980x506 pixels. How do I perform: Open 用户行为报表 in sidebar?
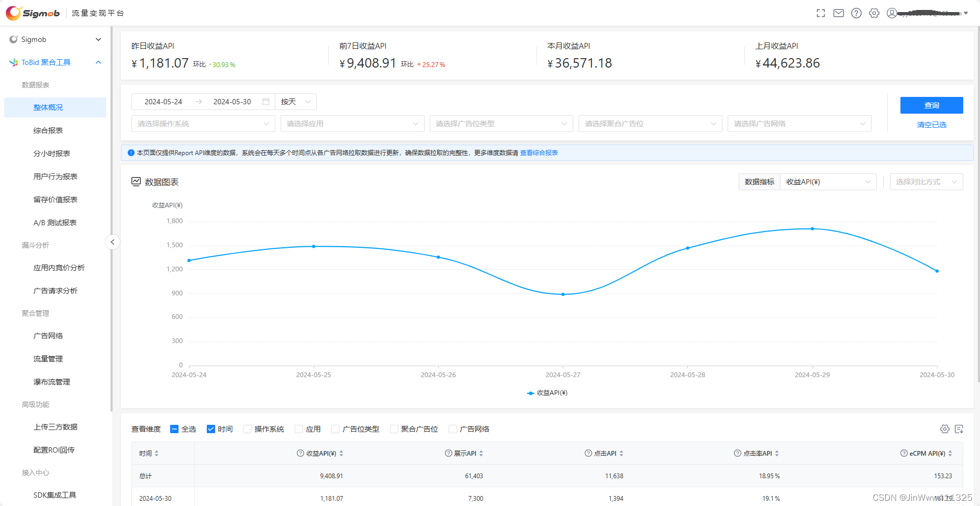tap(55, 177)
